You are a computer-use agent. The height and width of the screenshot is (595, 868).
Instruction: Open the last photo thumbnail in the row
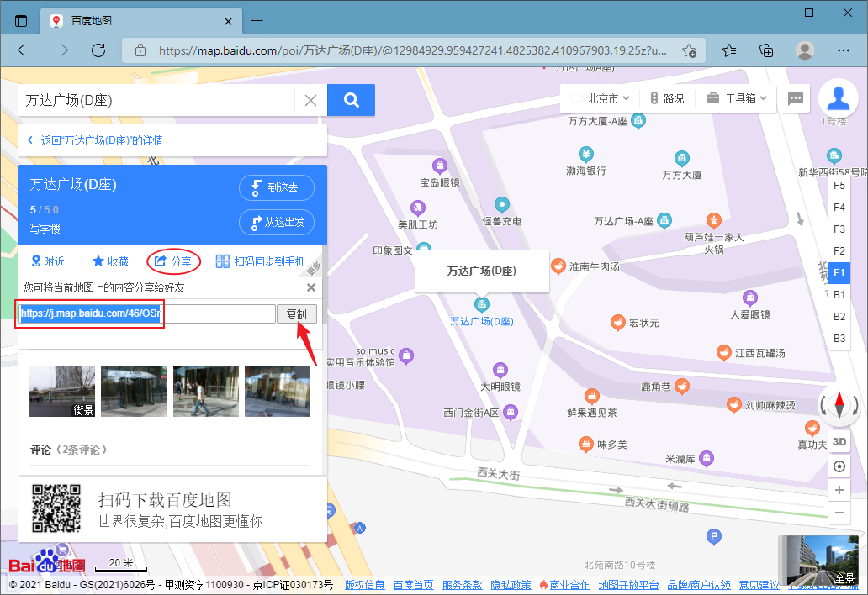tap(278, 392)
